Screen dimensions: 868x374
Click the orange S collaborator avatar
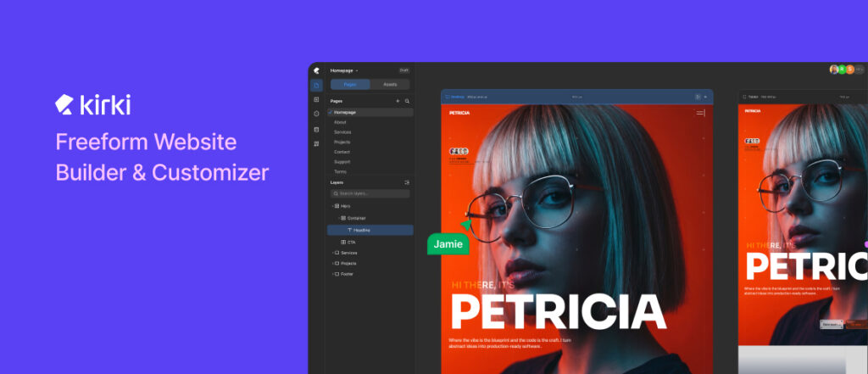pyautogui.click(x=849, y=70)
